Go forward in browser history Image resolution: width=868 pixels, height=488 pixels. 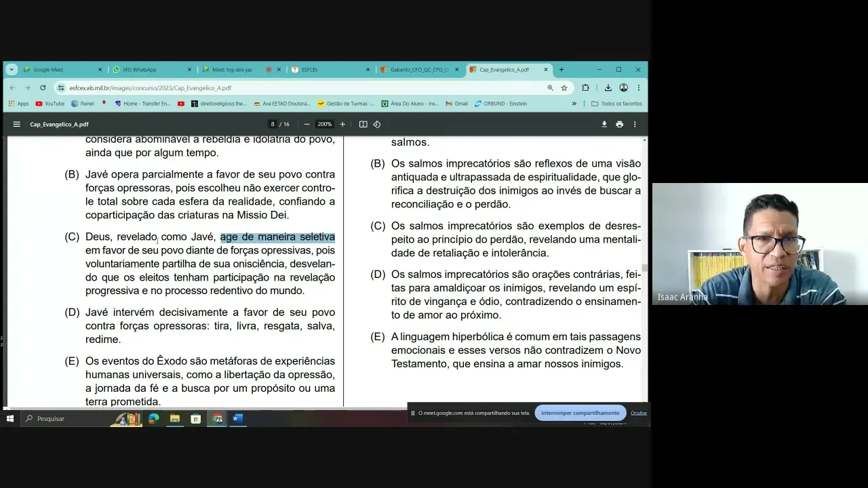tap(27, 87)
